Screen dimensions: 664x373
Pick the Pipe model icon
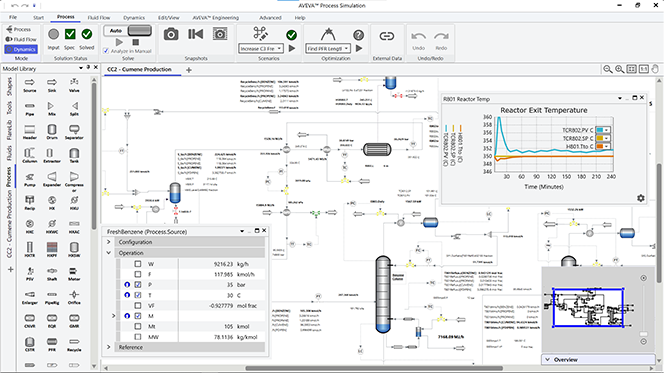[x=30, y=108]
